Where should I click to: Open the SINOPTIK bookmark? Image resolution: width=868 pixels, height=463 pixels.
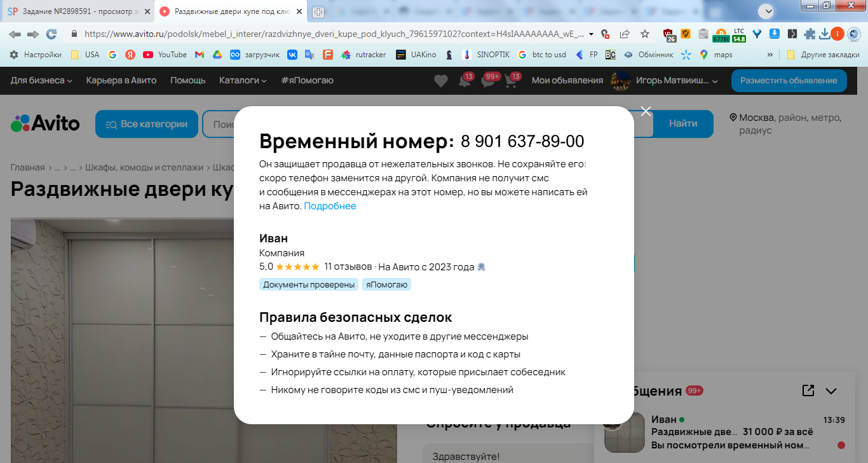click(x=486, y=55)
